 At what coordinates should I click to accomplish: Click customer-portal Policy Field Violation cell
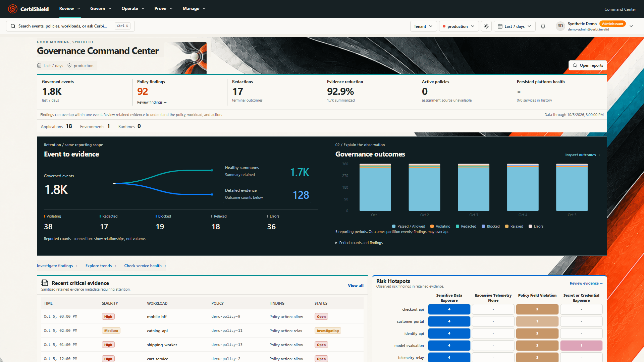tap(537, 321)
